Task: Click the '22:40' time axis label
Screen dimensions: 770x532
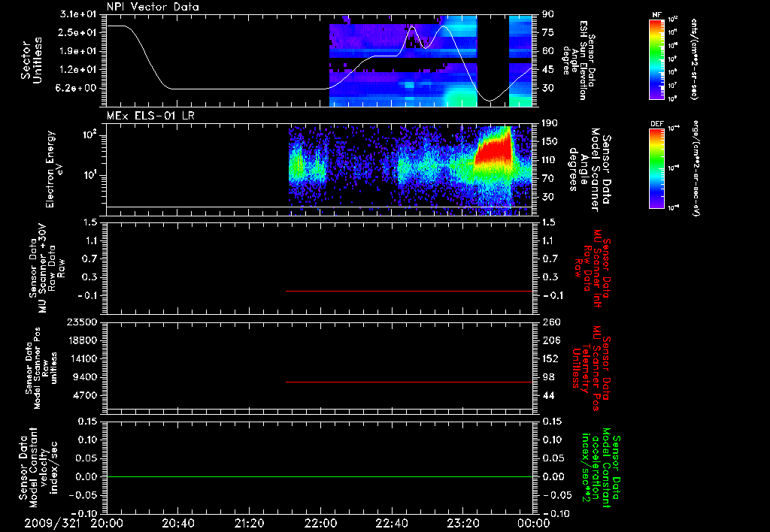Action: click(x=392, y=524)
